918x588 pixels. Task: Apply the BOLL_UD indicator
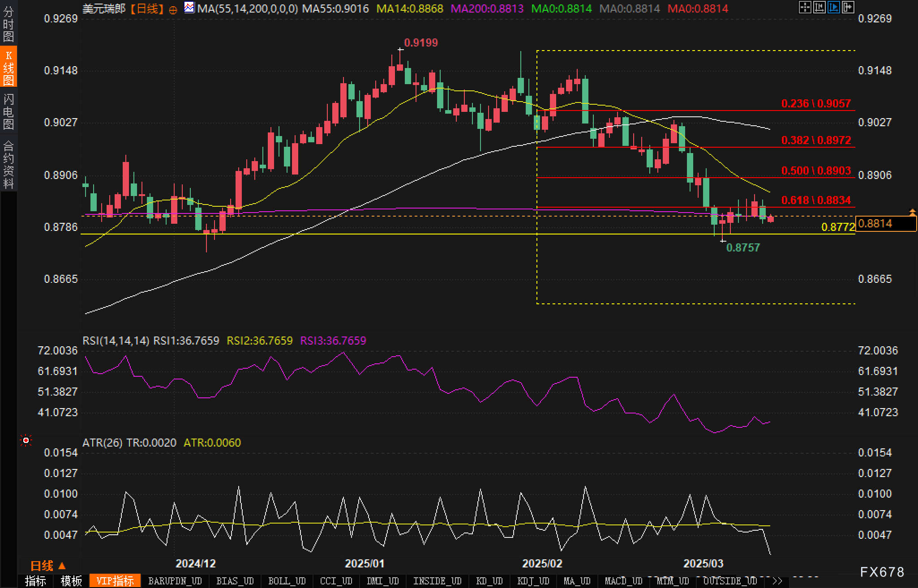click(287, 581)
